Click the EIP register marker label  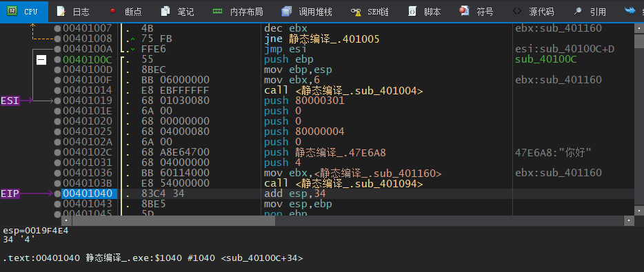tap(10, 193)
